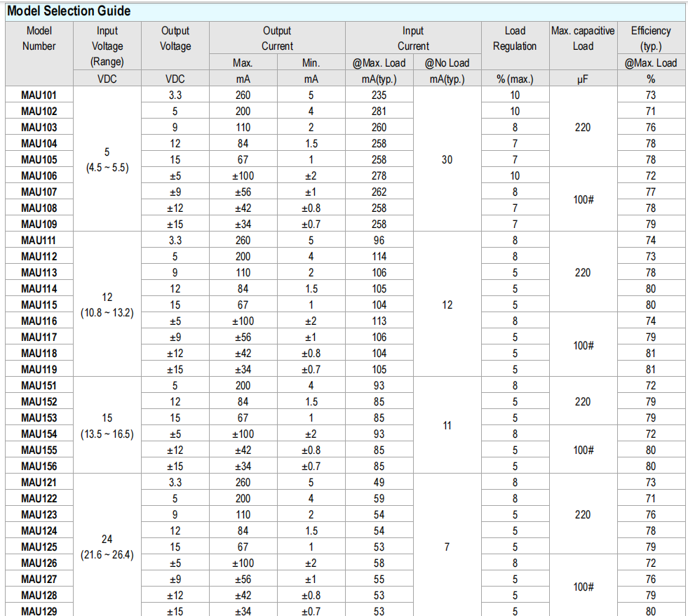Click the 281 mA input current value

[379, 111]
